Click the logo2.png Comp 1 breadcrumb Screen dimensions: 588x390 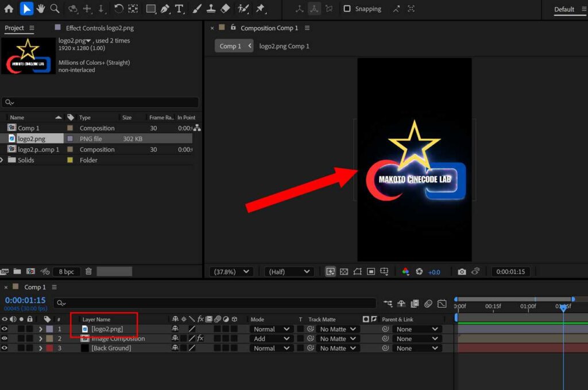click(x=284, y=46)
